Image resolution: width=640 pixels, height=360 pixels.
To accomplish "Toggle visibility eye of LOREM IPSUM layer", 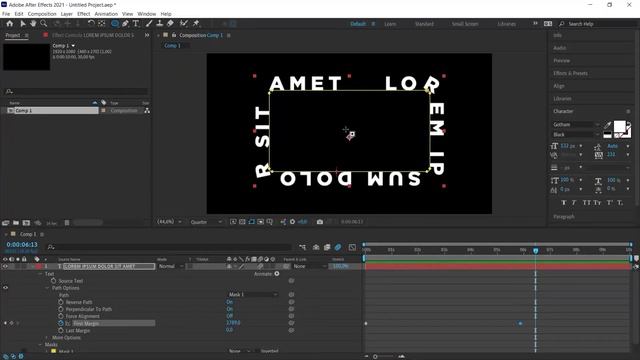I will coord(5,266).
